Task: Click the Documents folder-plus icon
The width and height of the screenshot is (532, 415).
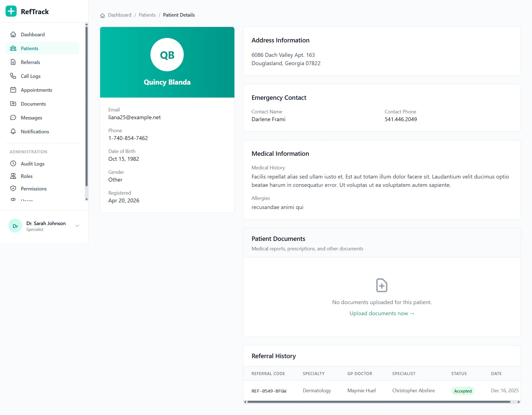Action: [x=13, y=104]
